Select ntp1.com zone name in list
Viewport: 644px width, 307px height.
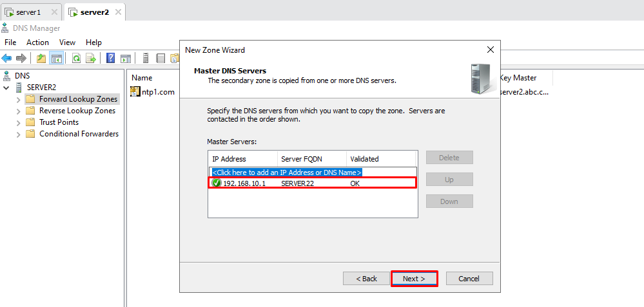tap(158, 92)
